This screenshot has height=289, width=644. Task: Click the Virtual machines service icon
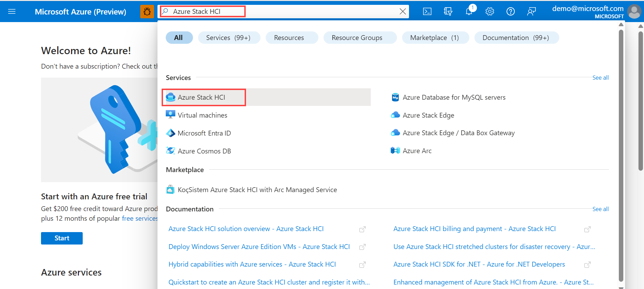171,115
